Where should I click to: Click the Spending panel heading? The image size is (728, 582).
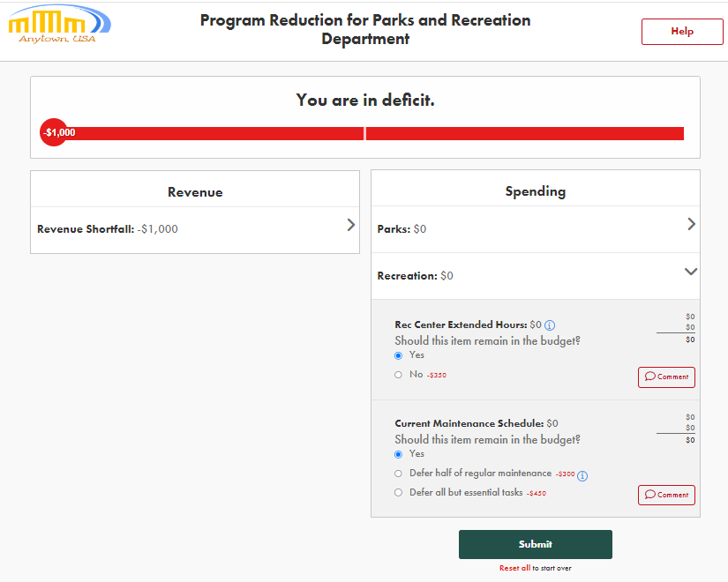[535, 191]
